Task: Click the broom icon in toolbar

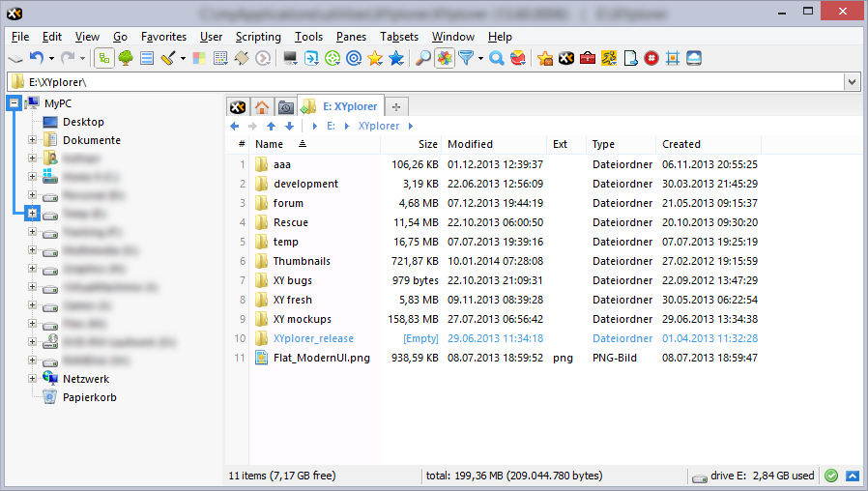Action: pos(168,58)
